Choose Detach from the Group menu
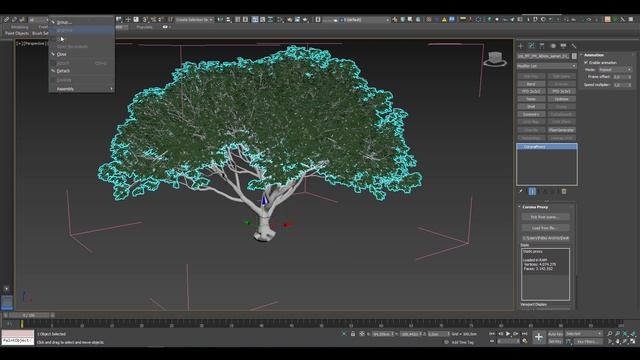Screen dimensions: 640x360 [x=63, y=71]
